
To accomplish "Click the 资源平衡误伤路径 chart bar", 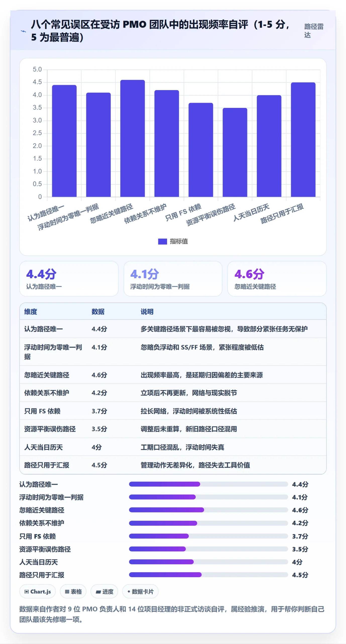I will pyautogui.click(x=235, y=152).
